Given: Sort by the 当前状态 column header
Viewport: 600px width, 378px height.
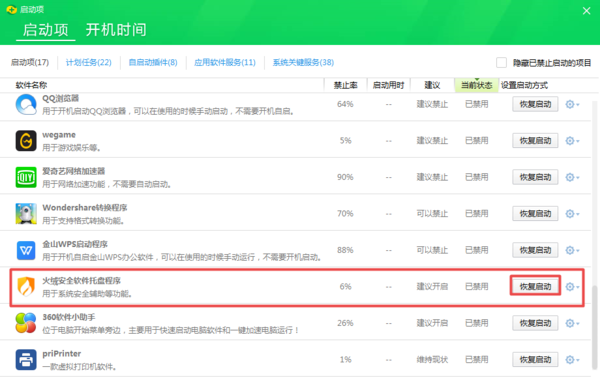Looking at the screenshot, I should click(476, 85).
